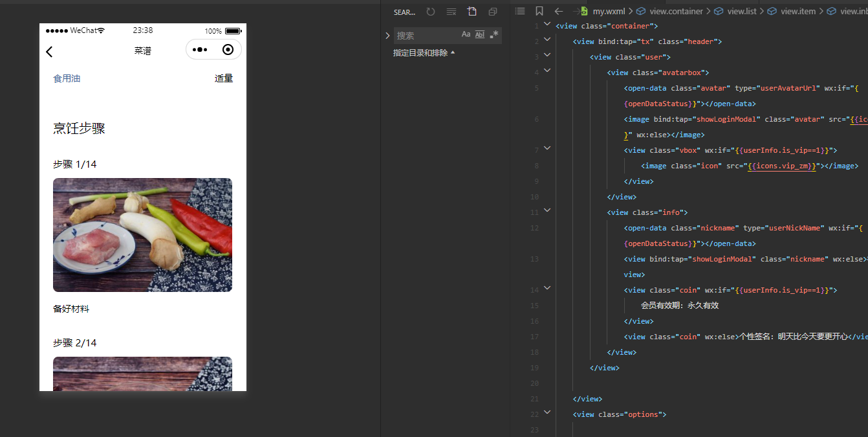Go back with the simulator back arrow
Screen dimensions: 868x437
tap(49, 51)
